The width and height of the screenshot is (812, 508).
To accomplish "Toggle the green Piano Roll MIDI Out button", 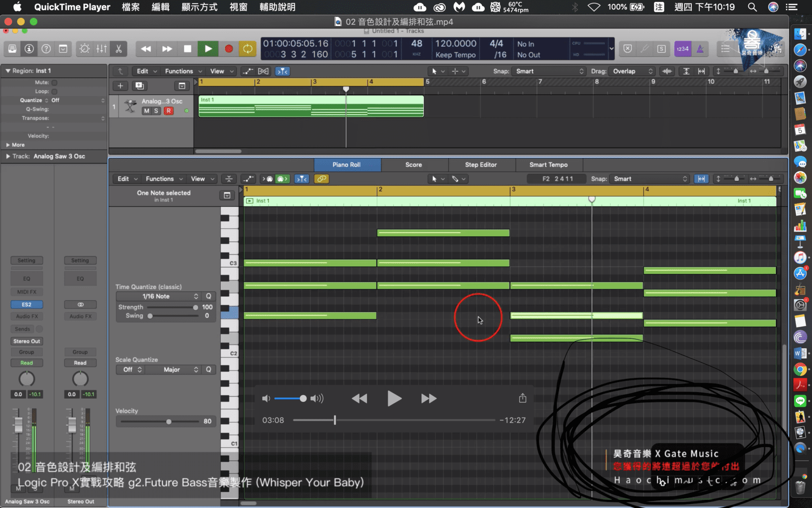I will 282,179.
